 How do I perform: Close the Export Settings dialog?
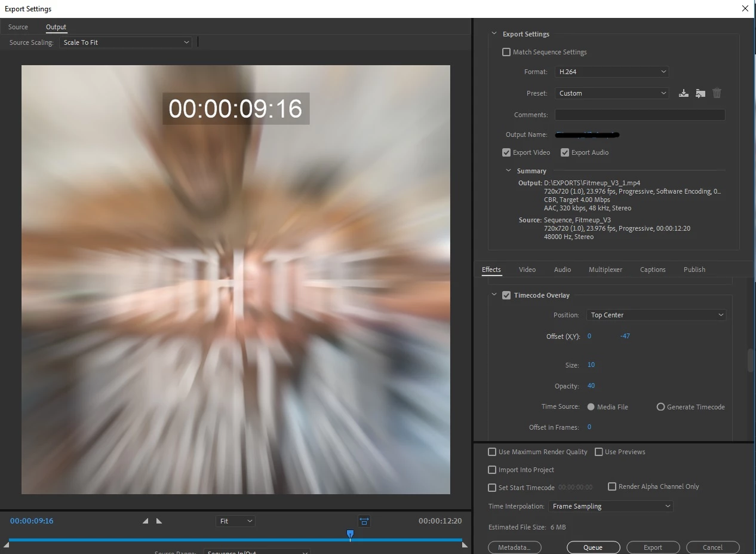coord(745,8)
